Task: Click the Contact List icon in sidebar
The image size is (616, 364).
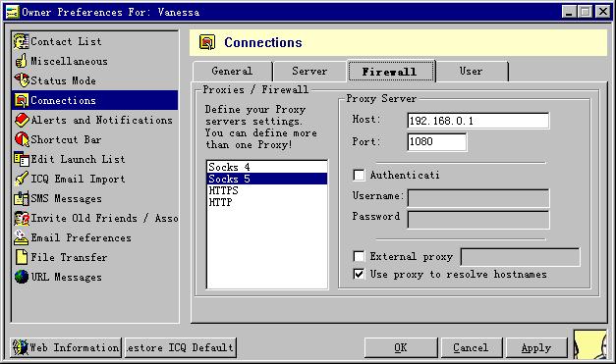Action: [x=22, y=41]
